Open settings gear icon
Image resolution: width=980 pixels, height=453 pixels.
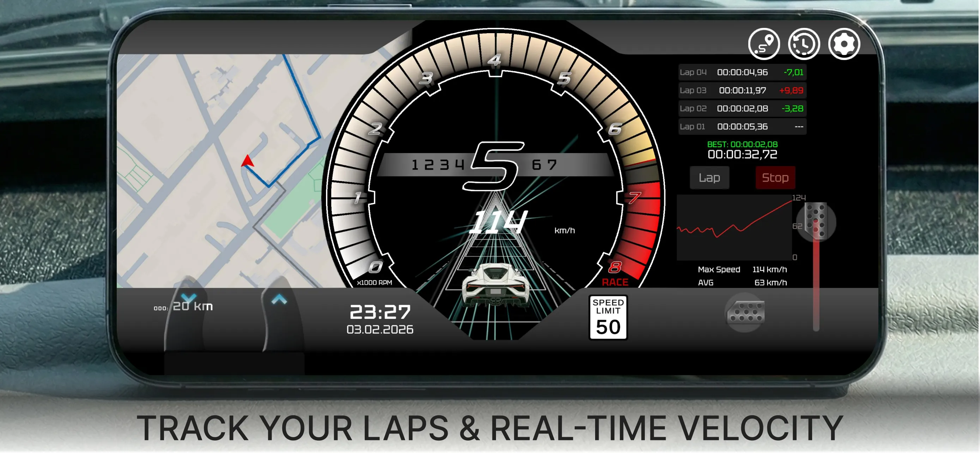point(844,44)
